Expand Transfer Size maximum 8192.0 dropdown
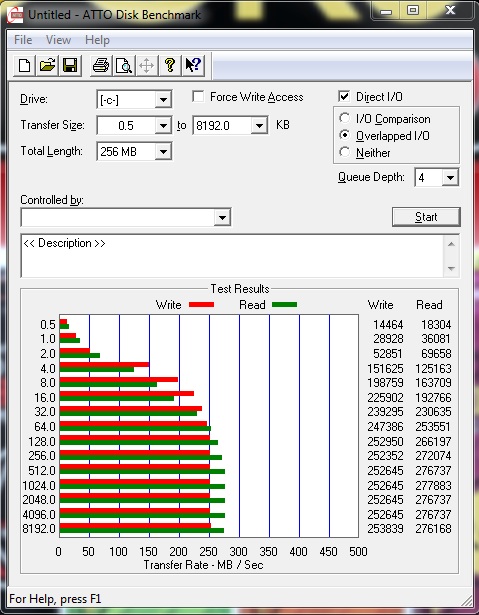This screenshot has height=615, width=479. (259, 126)
